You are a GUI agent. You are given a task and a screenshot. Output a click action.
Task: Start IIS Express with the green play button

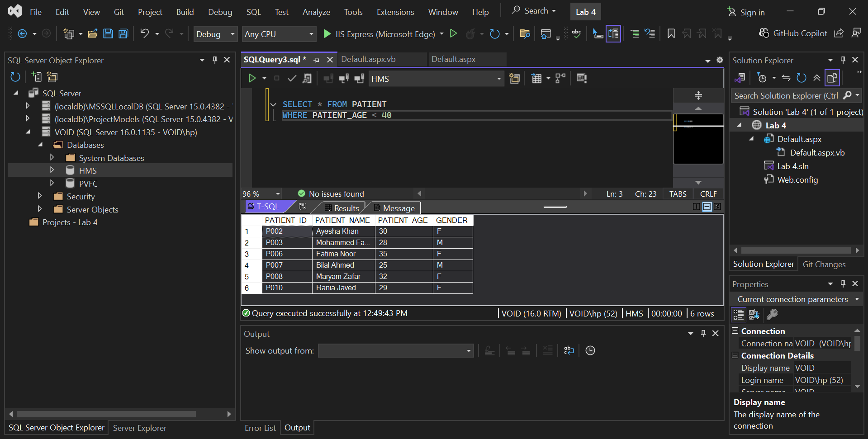[x=327, y=34]
